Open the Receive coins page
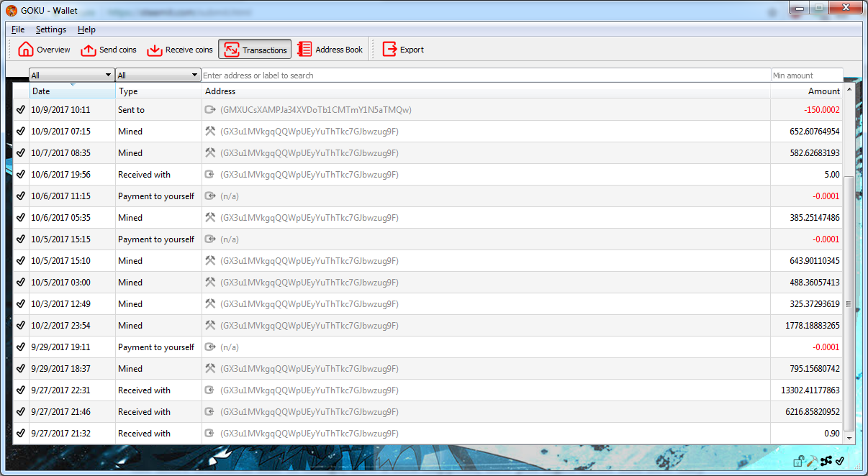The width and height of the screenshot is (868, 476). [x=180, y=50]
